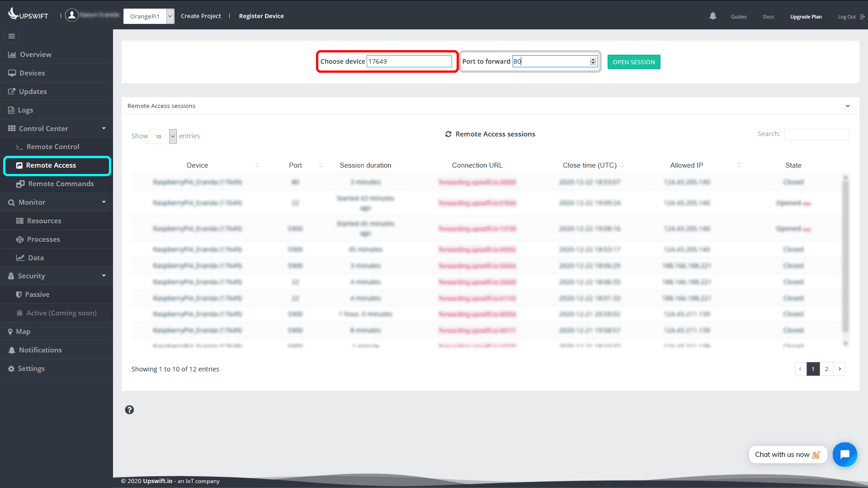The height and width of the screenshot is (488, 868).
Task: Open Active (Coming soon) item
Action: click(x=61, y=313)
